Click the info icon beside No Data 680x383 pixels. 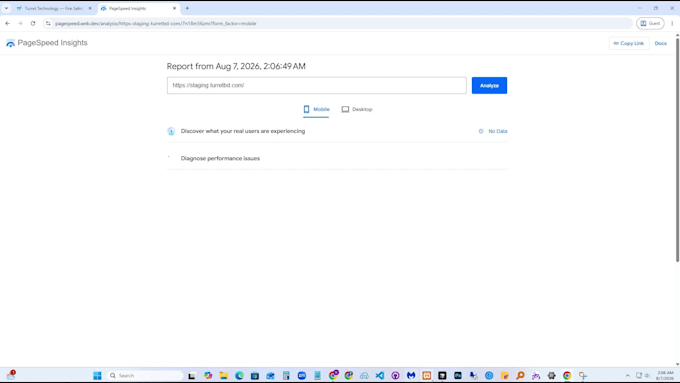coord(481,131)
